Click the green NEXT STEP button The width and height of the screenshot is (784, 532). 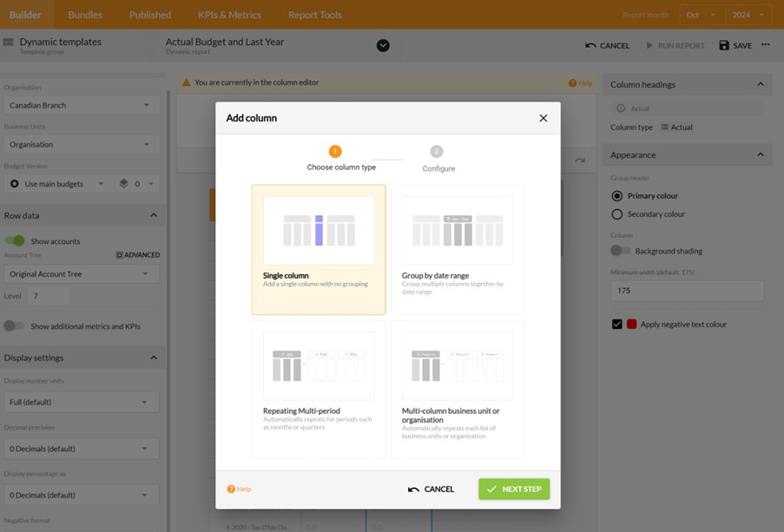(x=514, y=489)
